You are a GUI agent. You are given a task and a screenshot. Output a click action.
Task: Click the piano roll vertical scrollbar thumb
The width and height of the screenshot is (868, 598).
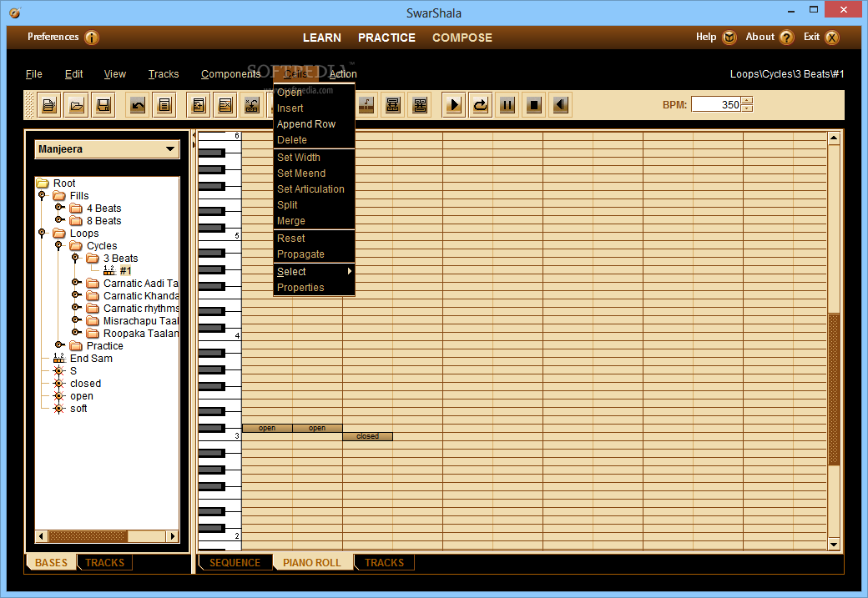(x=834, y=389)
